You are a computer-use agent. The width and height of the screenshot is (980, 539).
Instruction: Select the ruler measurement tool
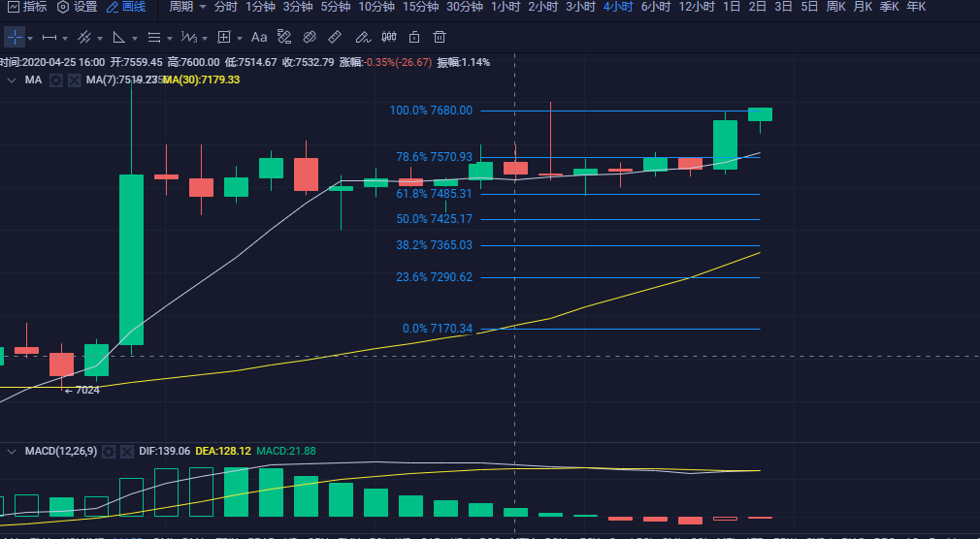click(335, 38)
